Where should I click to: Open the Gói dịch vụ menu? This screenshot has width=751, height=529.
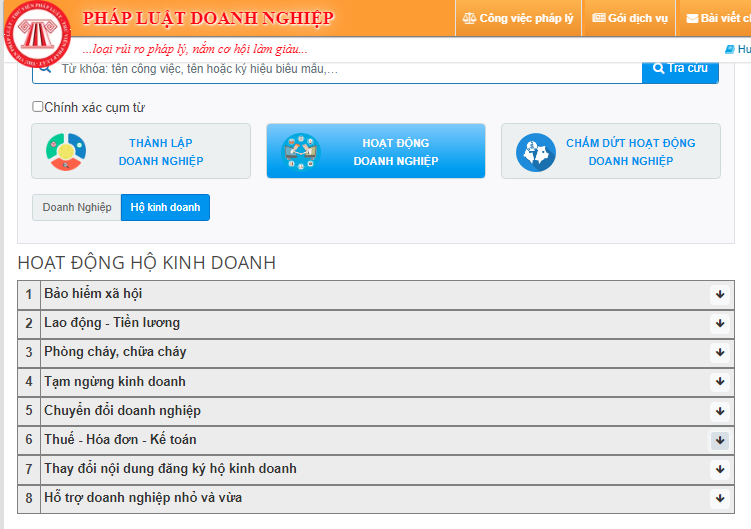point(629,18)
